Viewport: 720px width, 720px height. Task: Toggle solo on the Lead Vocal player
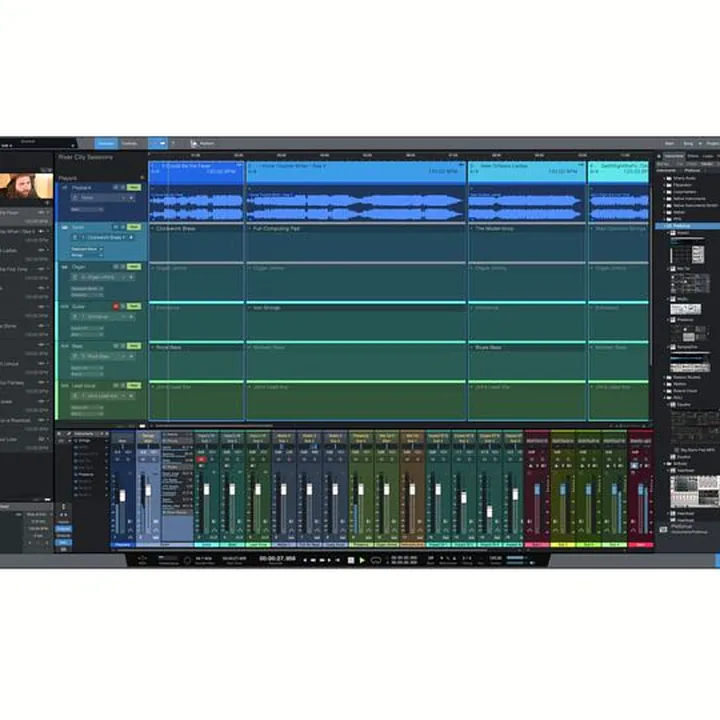click(123, 385)
